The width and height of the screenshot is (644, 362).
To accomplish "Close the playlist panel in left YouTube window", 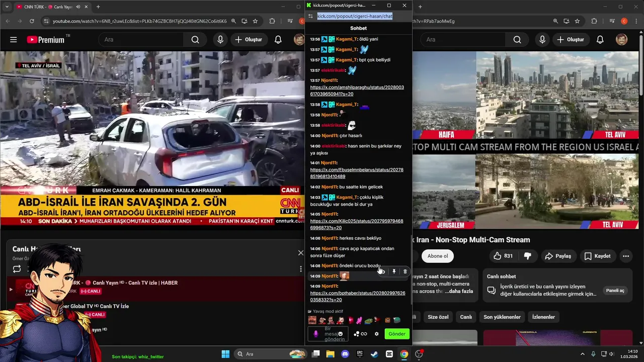I will (301, 253).
